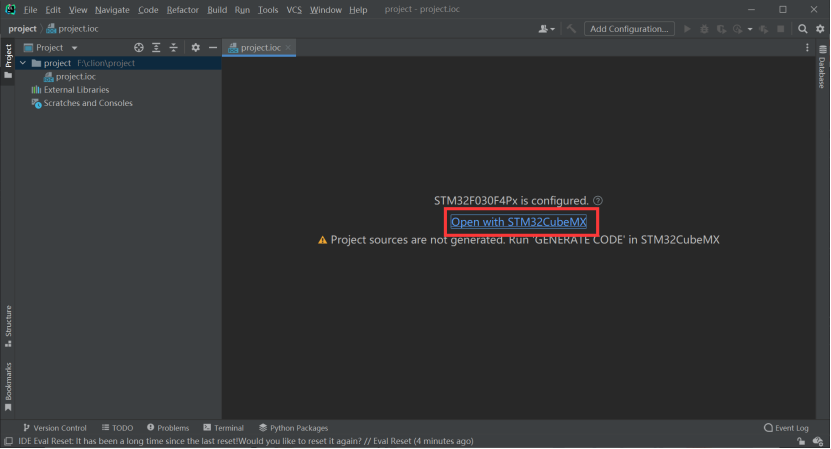
Task: Click Collapse All icon in Project panel
Action: pos(173,48)
